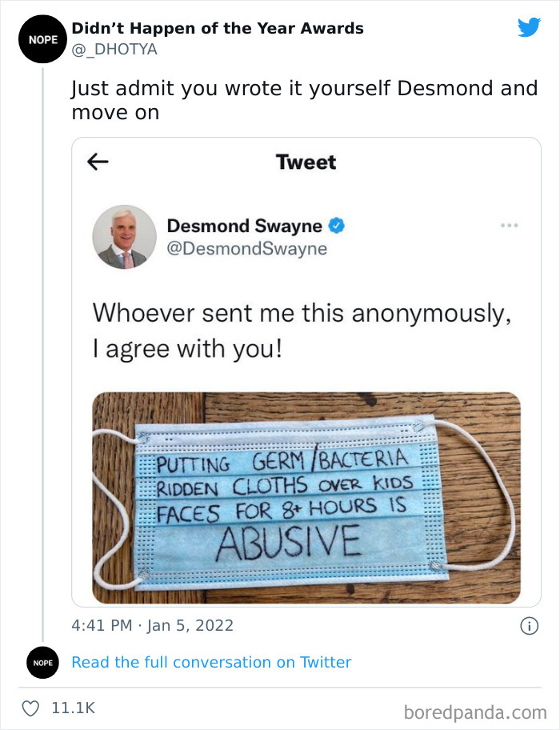Click the 'Just admit you wrote it' tweet text
Screen dimensions: 560x730
tap(304, 99)
